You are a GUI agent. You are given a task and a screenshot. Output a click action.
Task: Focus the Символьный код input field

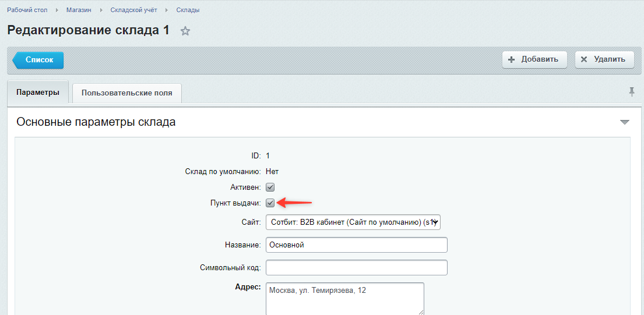tap(357, 267)
